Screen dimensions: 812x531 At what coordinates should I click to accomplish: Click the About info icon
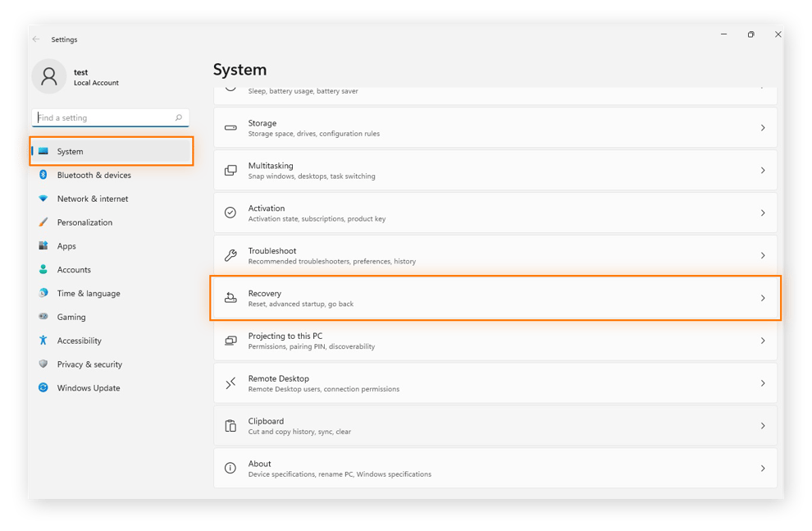pyautogui.click(x=230, y=468)
